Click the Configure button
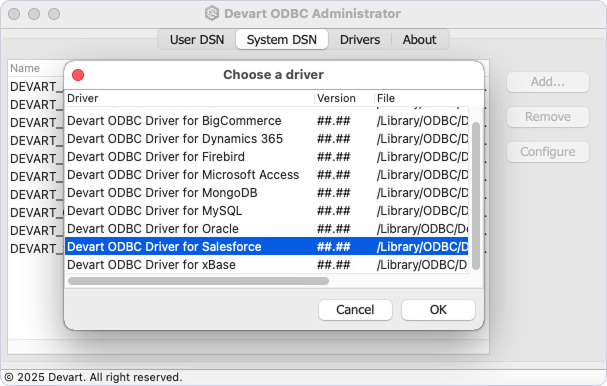 point(548,152)
